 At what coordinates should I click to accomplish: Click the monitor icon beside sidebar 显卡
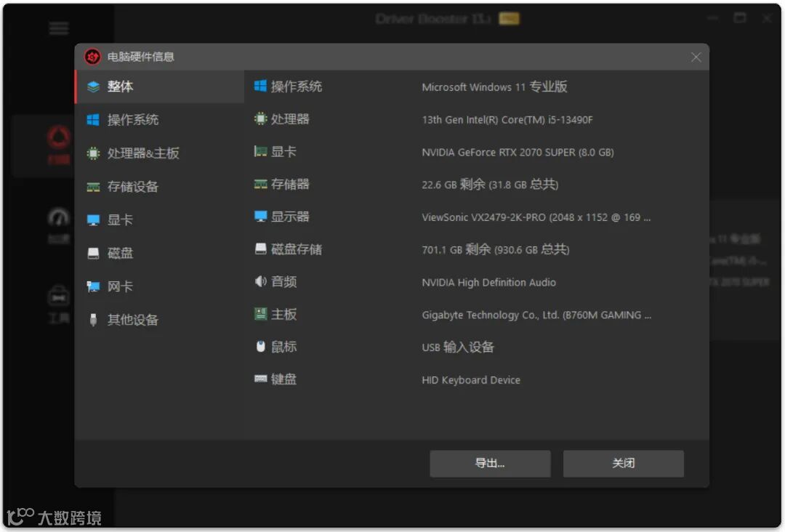click(x=93, y=220)
